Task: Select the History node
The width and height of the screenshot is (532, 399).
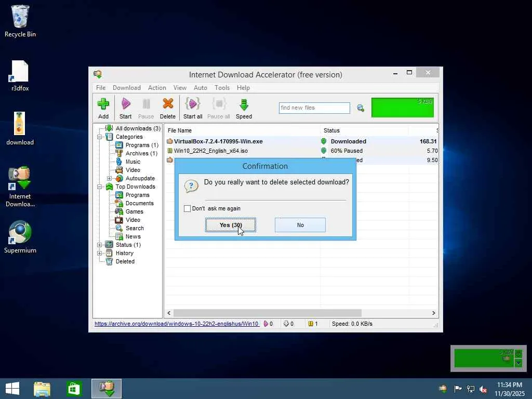Action: [124, 253]
